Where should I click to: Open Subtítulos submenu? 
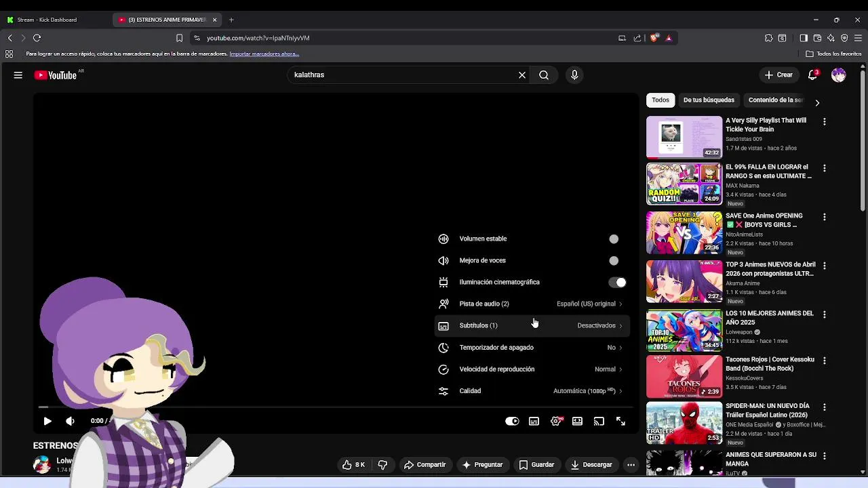(x=532, y=325)
